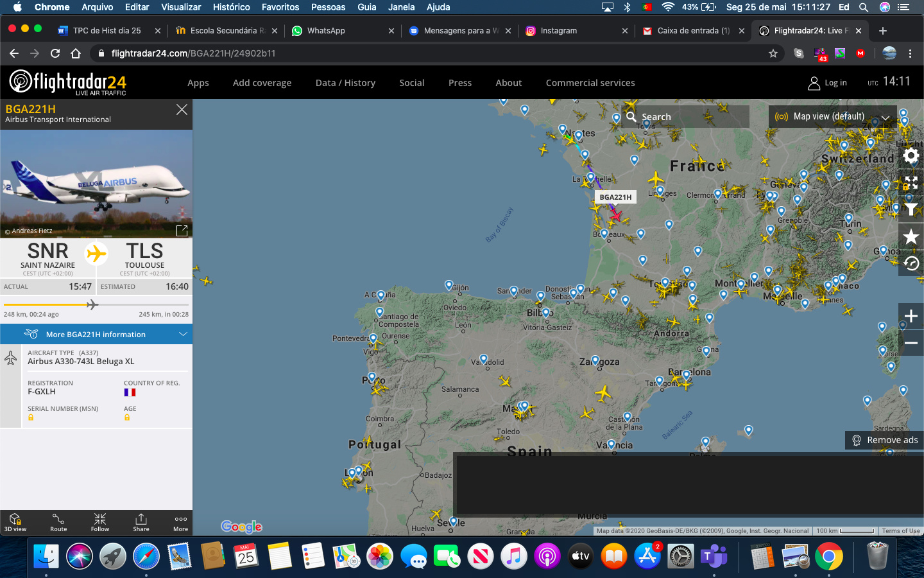
Task: Open the map filters funnel
Action: pyautogui.click(x=911, y=209)
